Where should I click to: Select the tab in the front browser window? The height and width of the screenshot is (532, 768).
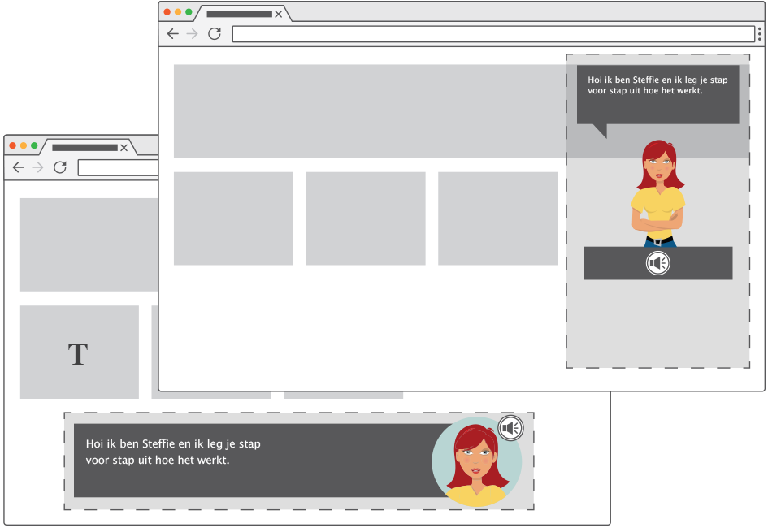pyautogui.click(x=244, y=14)
